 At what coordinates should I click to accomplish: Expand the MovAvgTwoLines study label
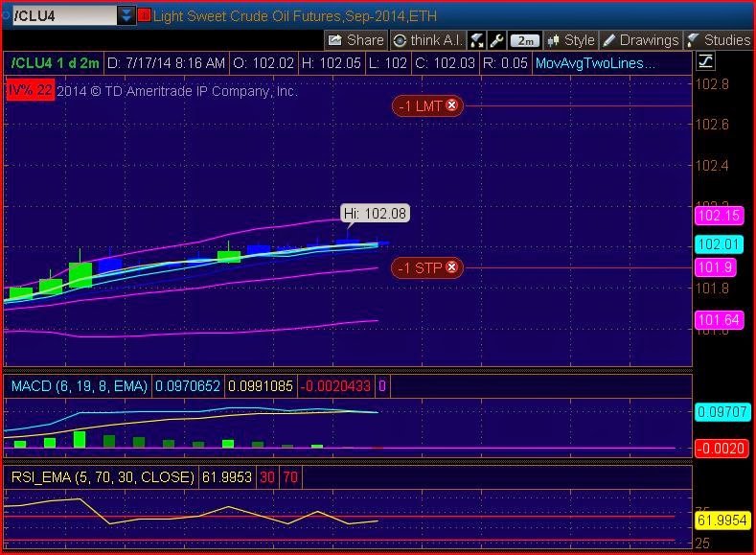(x=595, y=63)
